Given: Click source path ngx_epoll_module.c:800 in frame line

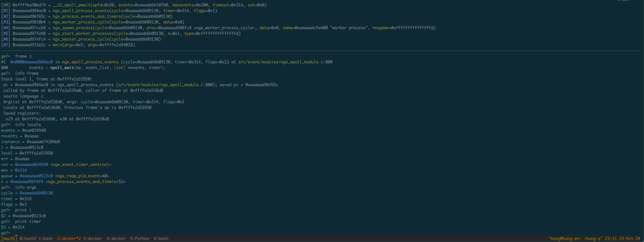Looking at the screenshot, I should click(285, 62).
